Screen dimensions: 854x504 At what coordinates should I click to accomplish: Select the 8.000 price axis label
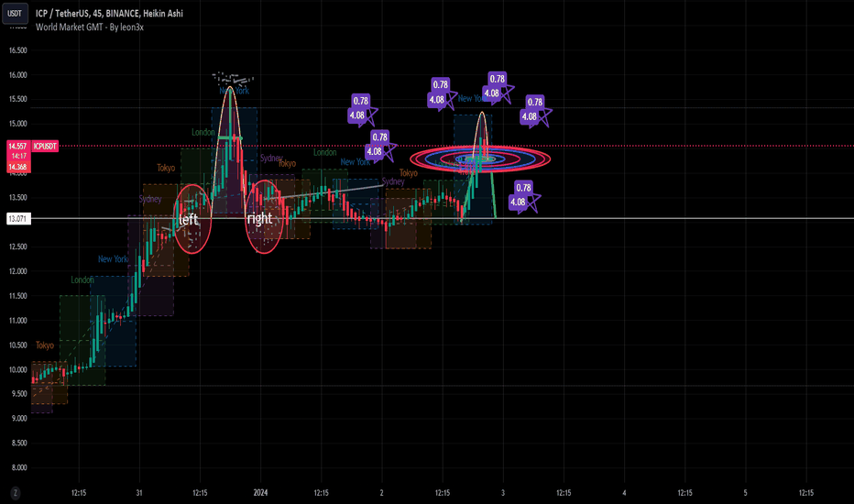[17, 467]
